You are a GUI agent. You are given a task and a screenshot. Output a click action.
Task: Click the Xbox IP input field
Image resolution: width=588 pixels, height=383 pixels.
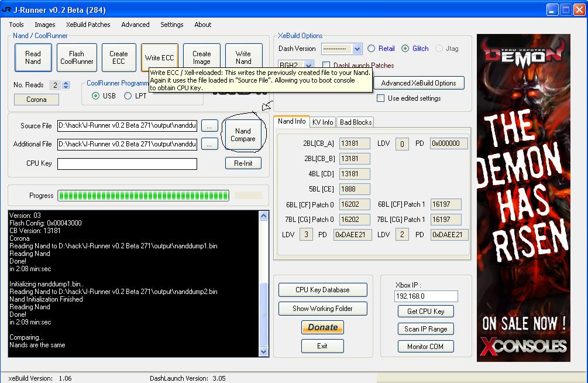(x=426, y=296)
